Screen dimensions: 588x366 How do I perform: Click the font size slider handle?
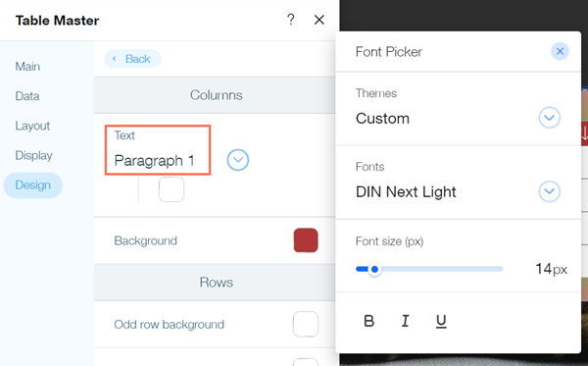374,269
